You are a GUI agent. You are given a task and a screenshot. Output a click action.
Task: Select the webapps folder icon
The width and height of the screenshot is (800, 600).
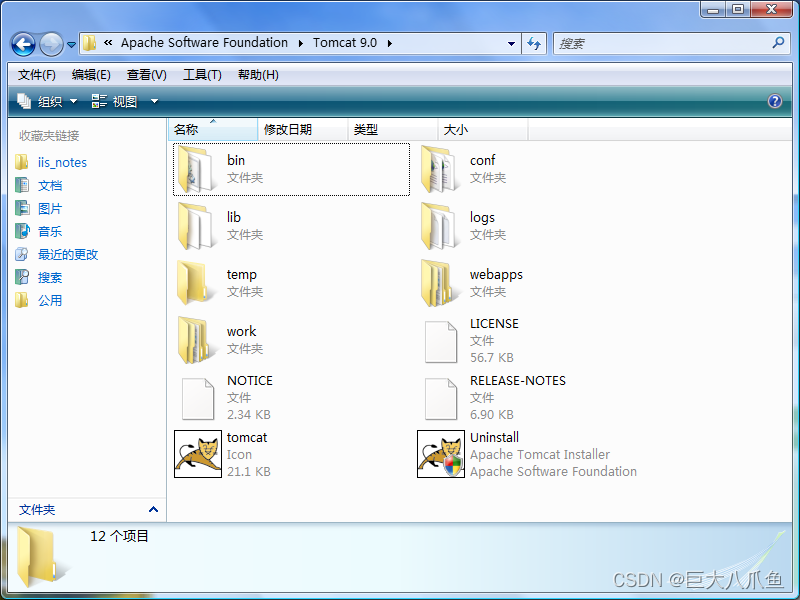pos(438,283)
